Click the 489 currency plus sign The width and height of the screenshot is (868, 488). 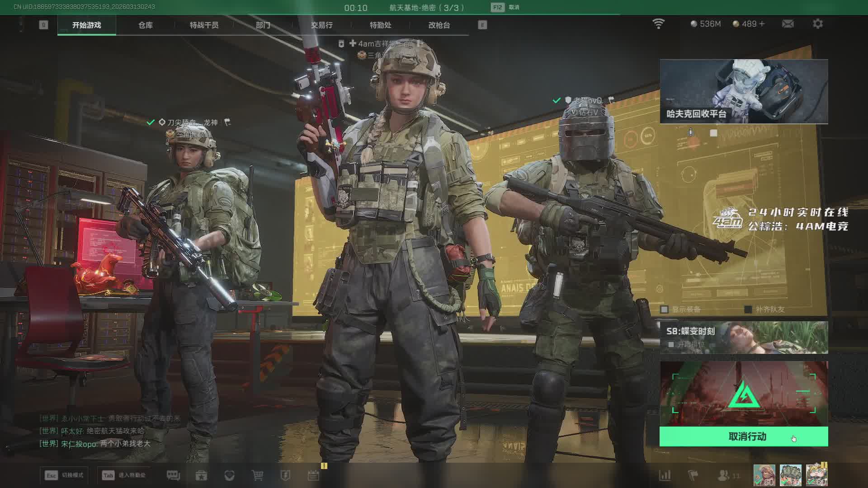762,24
